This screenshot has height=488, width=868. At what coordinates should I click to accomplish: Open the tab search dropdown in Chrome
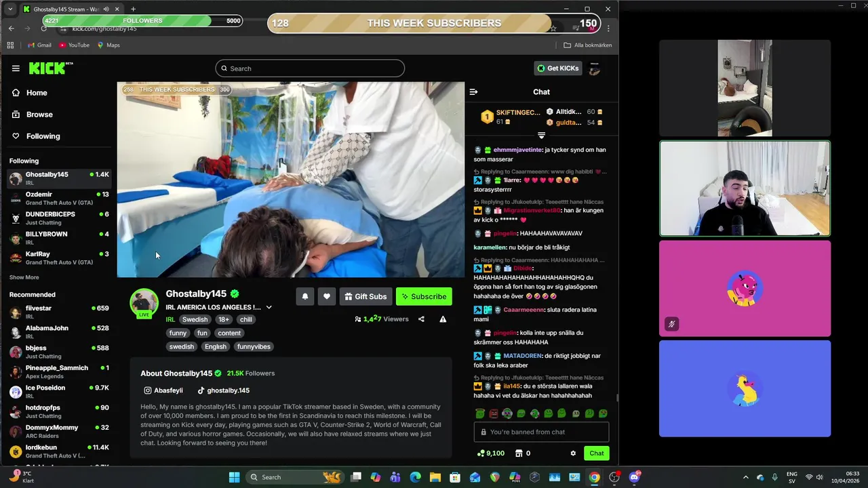pos(9,9)
